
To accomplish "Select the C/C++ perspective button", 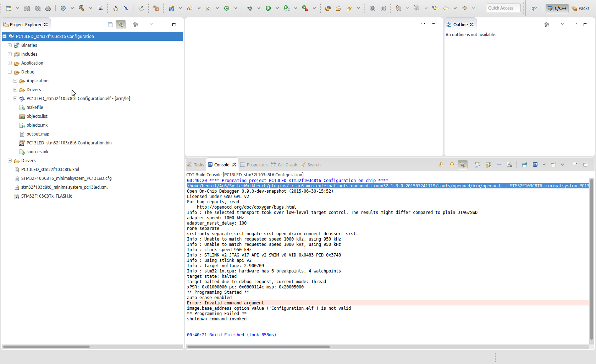I will (557, 8).
